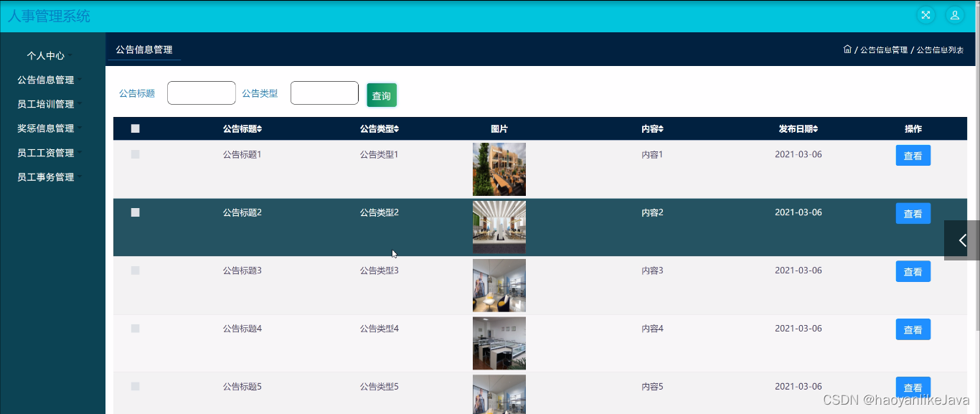The width and height of the screenshot is (980, 414).
Task: Select cell text 内容4
Action: [652, 329]
